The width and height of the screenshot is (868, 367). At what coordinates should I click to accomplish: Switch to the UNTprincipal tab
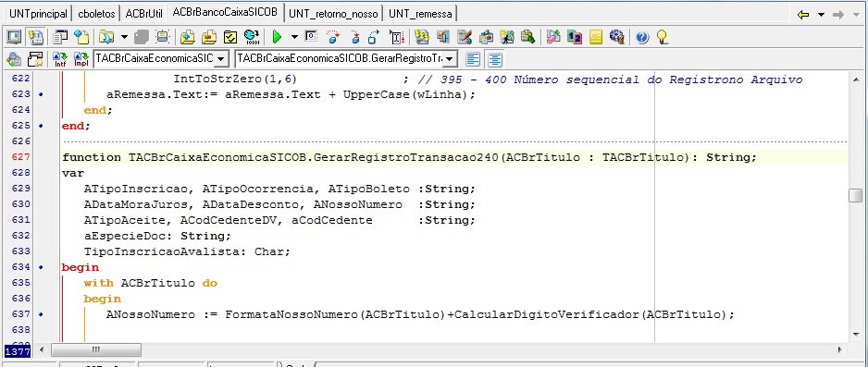[x=38, y=15]
